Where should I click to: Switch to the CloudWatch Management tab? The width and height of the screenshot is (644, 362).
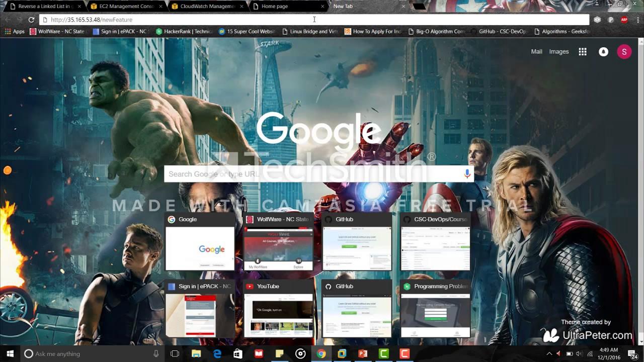tap(207, 6)
